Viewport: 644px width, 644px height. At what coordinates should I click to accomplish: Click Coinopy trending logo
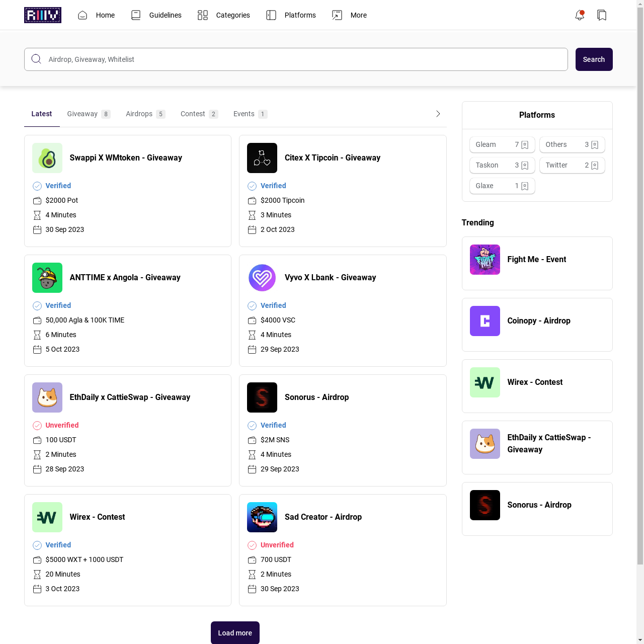click(485, 321)
